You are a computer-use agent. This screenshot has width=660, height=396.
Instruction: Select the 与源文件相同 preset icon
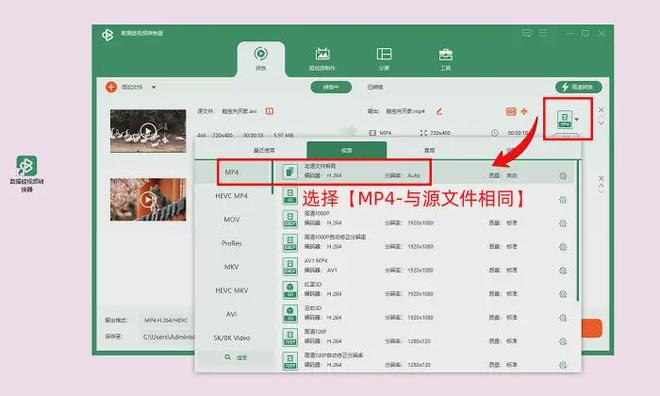290,172
